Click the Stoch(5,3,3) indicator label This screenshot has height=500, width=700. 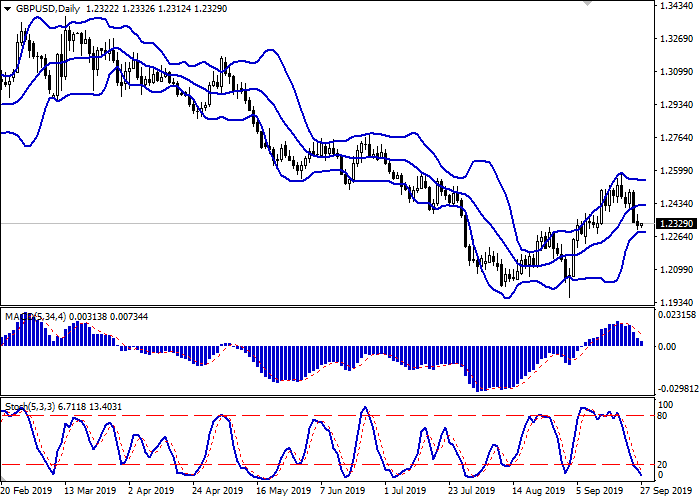coord(33,407)
